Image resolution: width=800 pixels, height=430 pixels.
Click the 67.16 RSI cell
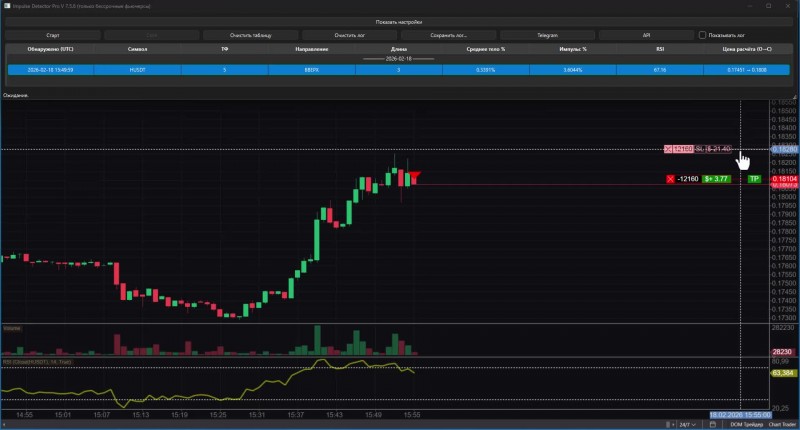pyautogui.click(x=660, y=70)
